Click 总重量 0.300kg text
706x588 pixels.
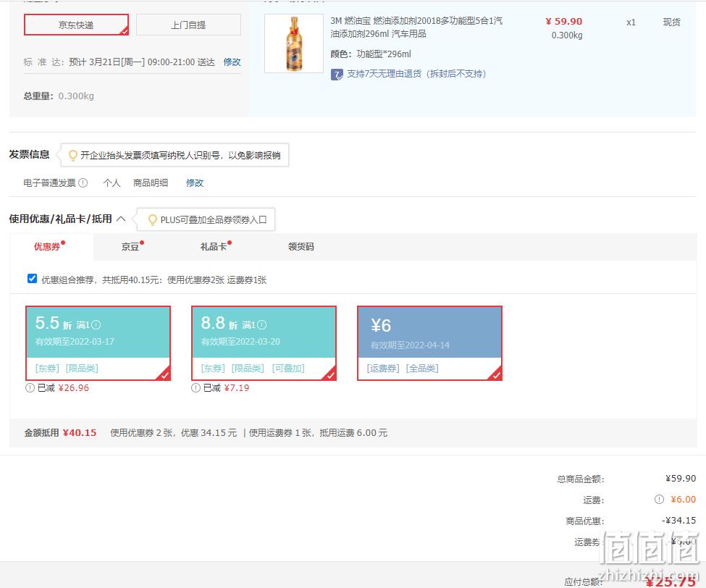pyautogui.click(x=59, y=96)
